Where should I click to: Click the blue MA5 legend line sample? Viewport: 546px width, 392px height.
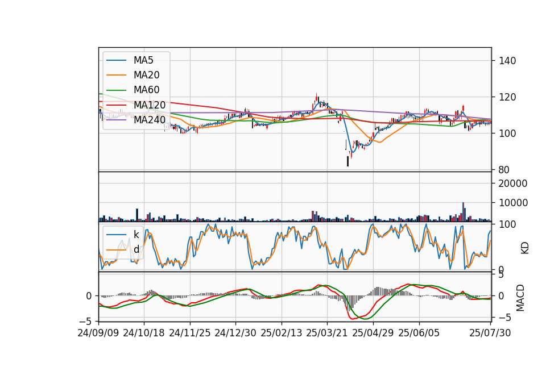pyautogui.click(x=116, y=61)
